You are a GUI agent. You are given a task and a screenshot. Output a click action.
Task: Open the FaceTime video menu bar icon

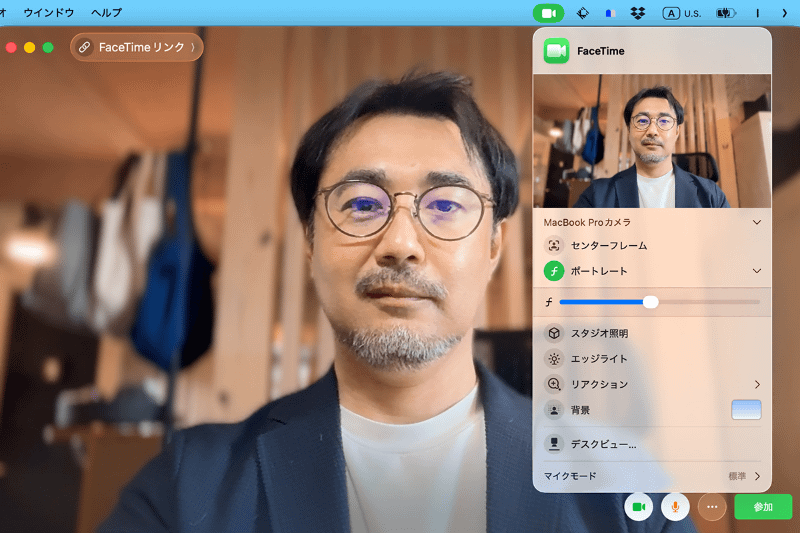548,13
